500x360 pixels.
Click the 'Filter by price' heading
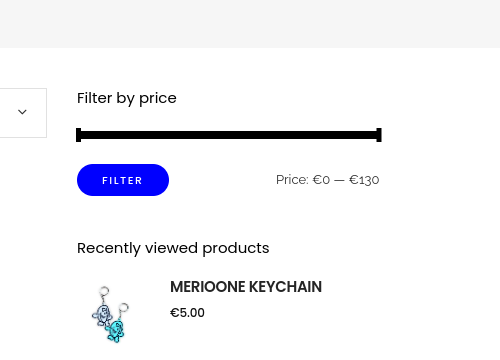(127, 98)
